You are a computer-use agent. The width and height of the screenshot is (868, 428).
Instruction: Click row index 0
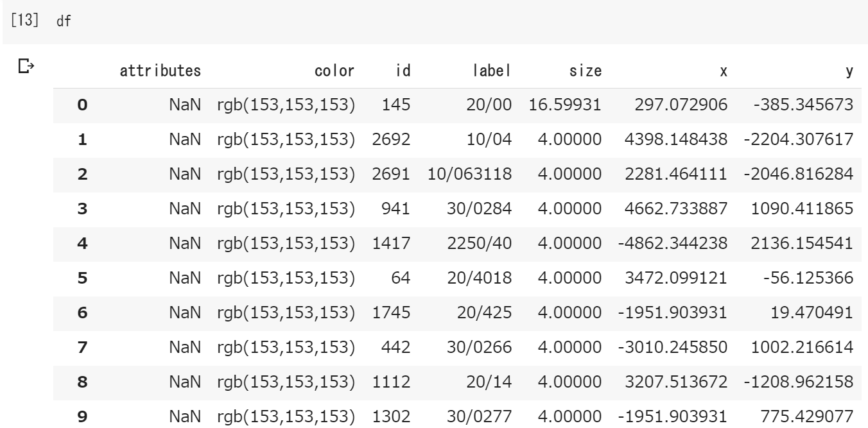tap(82, 105)
